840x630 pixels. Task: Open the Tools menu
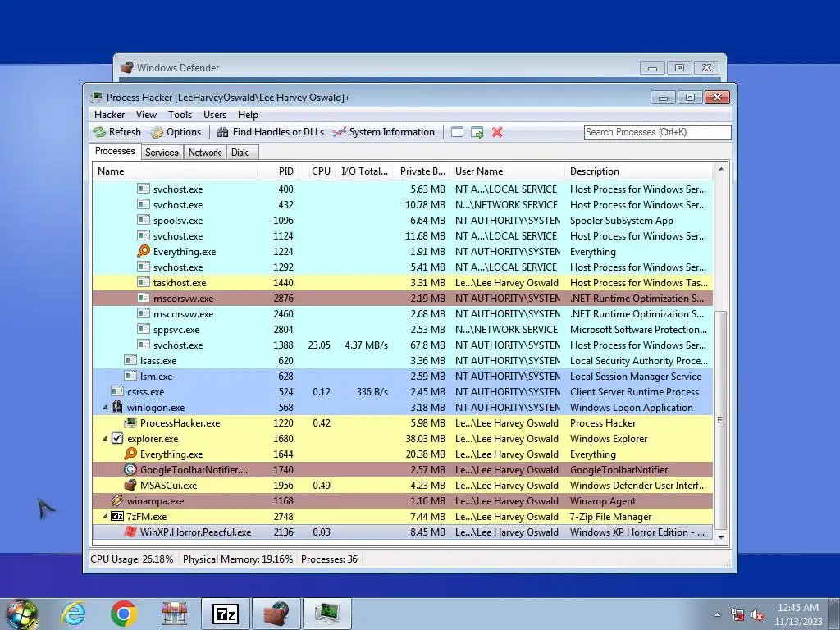tap(180, 115)
